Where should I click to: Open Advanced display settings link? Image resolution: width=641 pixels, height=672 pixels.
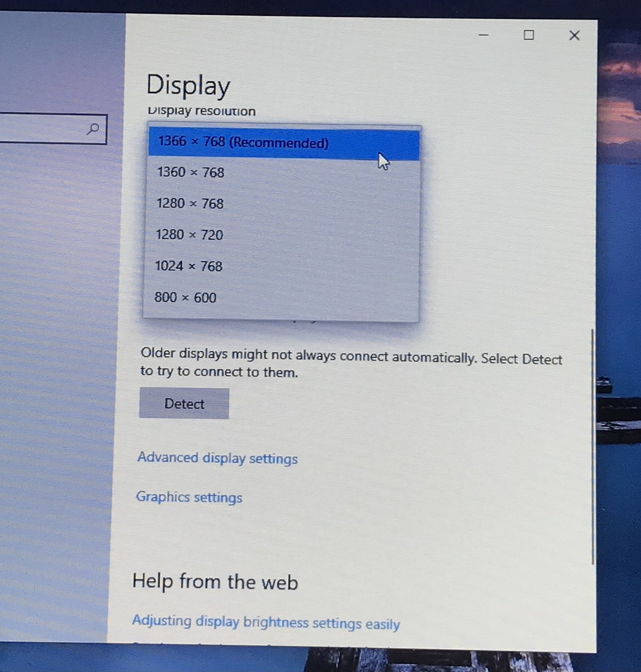click(x=217, y=458)
